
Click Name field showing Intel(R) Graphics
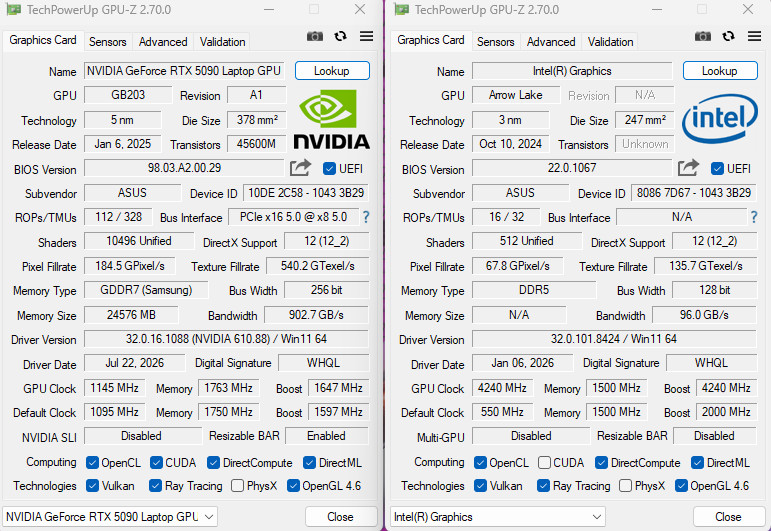(x=572, y=71)
